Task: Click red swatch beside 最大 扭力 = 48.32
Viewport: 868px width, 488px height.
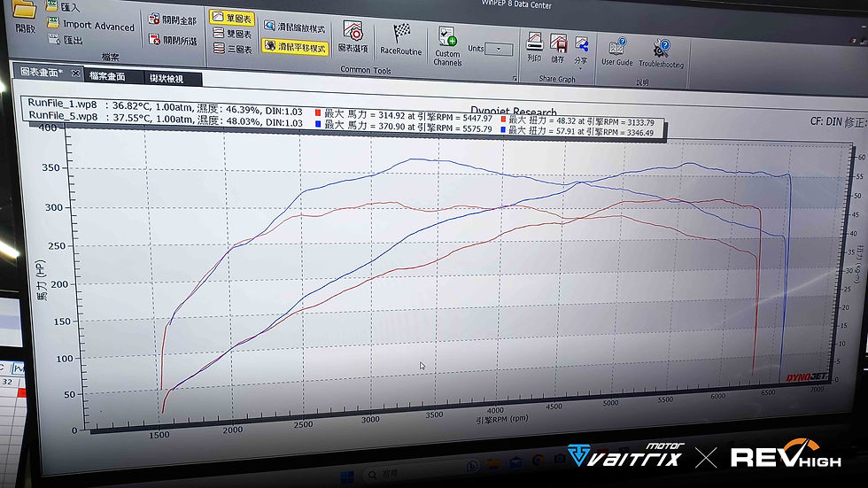Action: (x=503, y=119)
